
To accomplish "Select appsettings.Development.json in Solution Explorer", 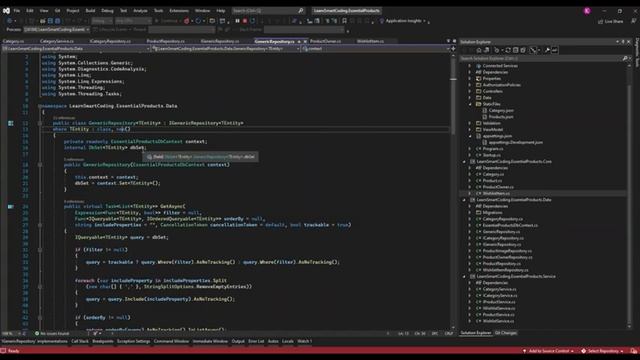I will pyautogui.click(x=516, y=142).
